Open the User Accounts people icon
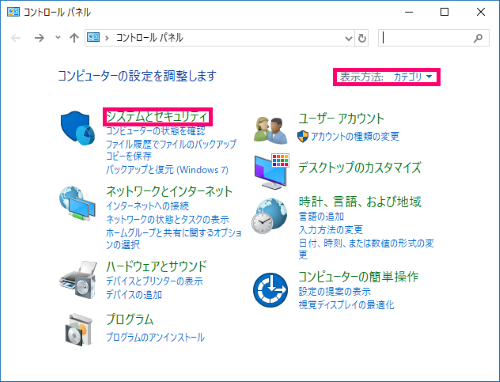 [271, 130]
